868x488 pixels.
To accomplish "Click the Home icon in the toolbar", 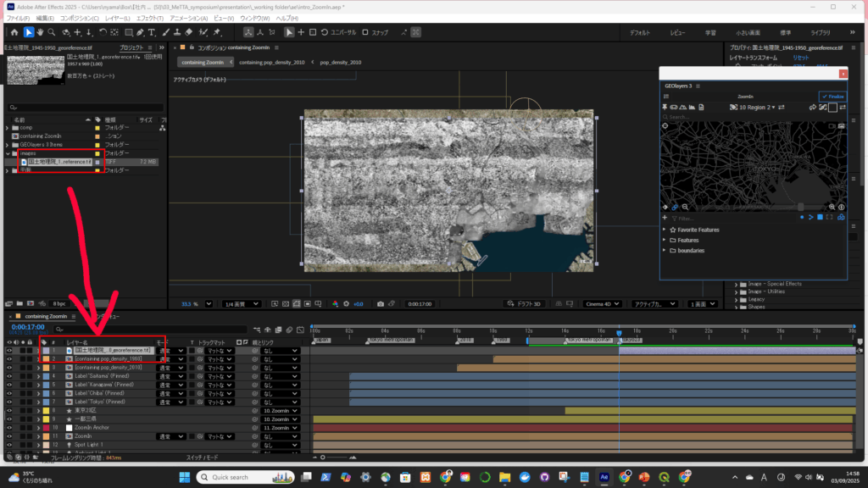I will (x=14, y=32).
